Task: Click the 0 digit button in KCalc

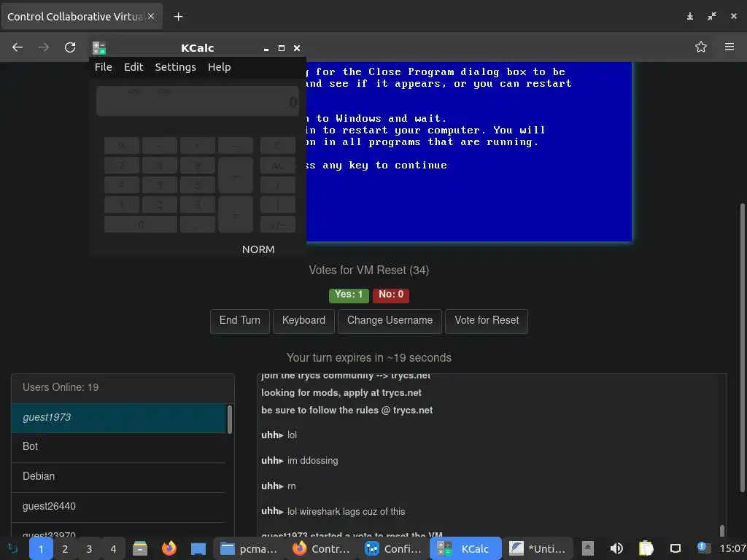Action: (x=141, y=225)
